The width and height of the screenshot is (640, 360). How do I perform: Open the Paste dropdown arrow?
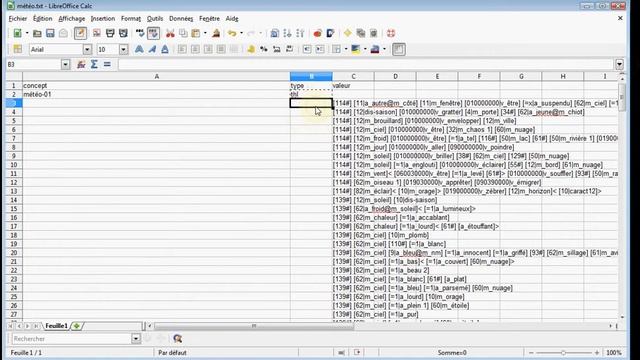[205, 33]
